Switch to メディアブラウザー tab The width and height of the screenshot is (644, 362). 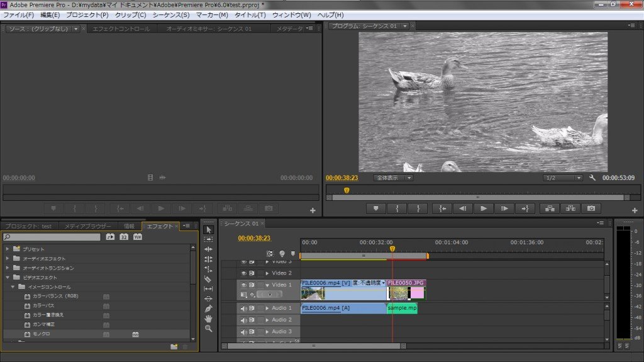(x=87, y=226)
